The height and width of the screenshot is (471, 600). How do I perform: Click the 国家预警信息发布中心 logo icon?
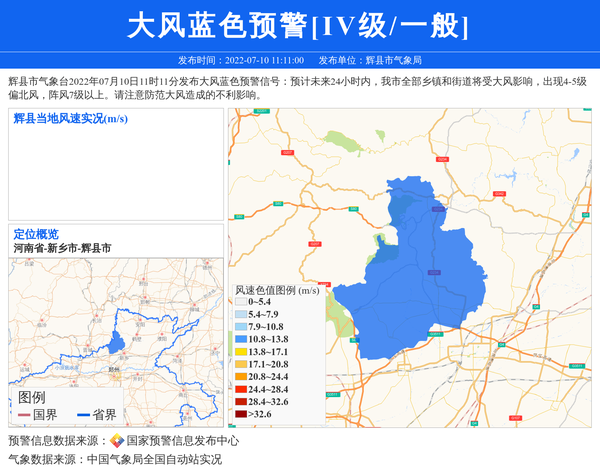click(x=117, y=441)
